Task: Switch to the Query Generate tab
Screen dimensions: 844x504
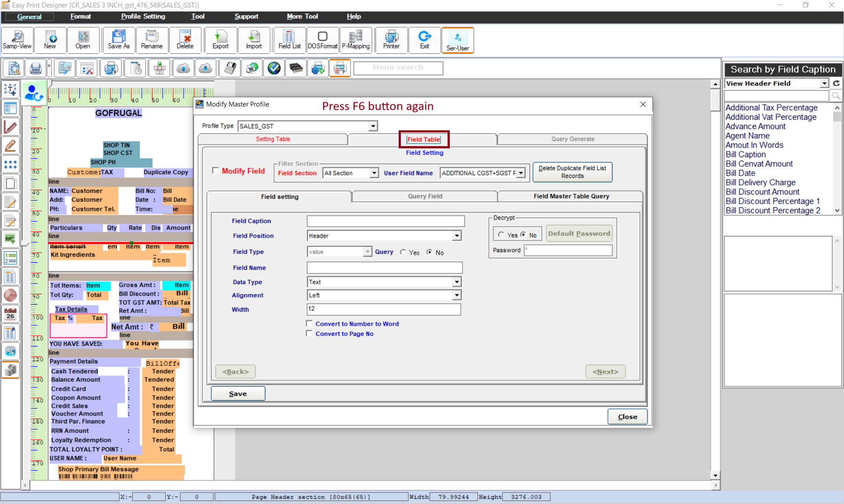Action: click(x=572, y=139)
